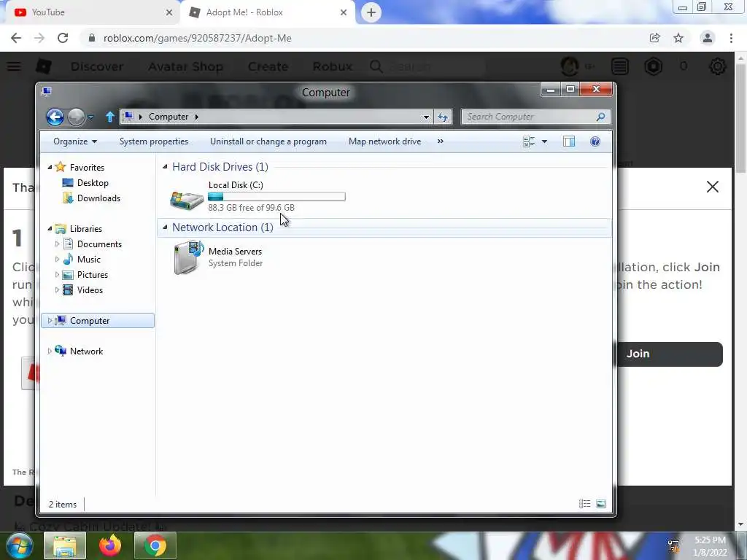This screenshot has width=747, height=560.
Task: Select Network in navigation pane
Action: (x=86, y=351)
